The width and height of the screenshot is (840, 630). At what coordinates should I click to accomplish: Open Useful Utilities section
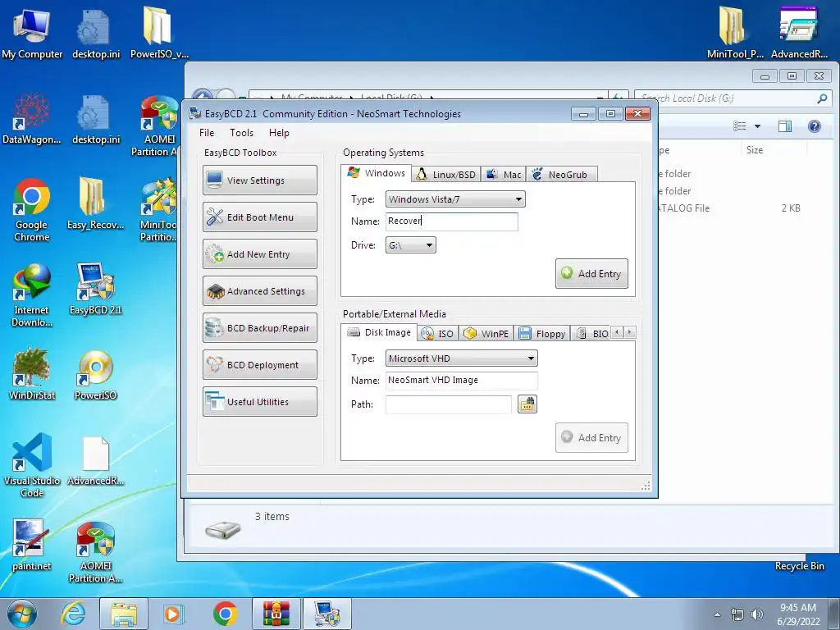260,402
